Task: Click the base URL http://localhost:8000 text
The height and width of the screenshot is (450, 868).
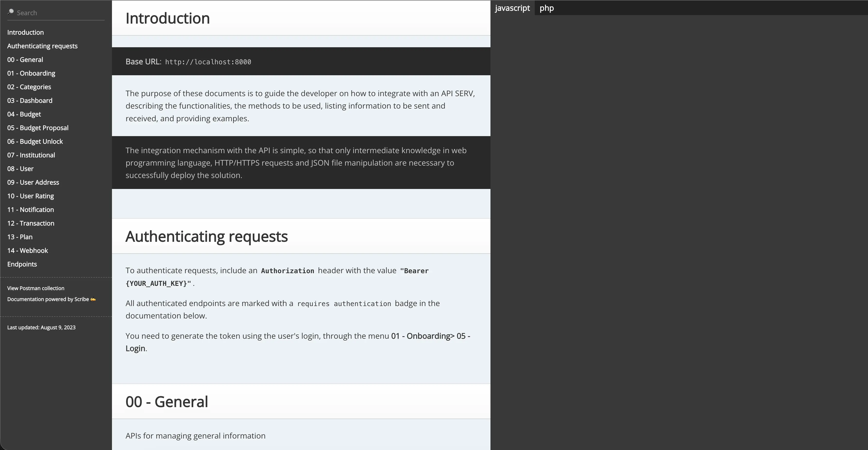Action: tap(208, 62)
